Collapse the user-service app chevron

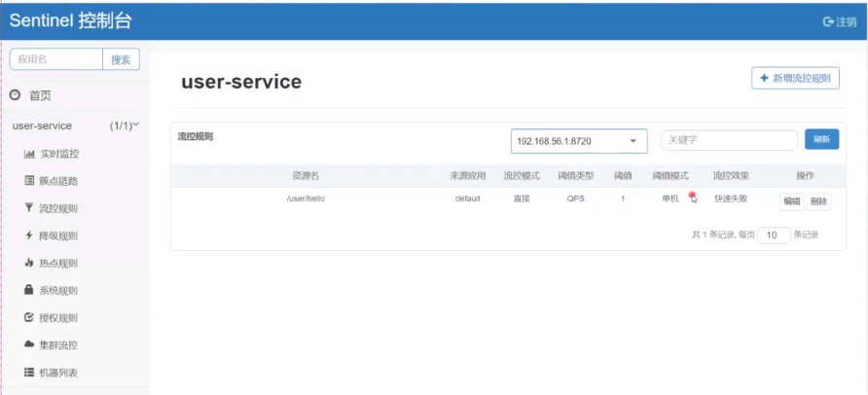(135, 126)
